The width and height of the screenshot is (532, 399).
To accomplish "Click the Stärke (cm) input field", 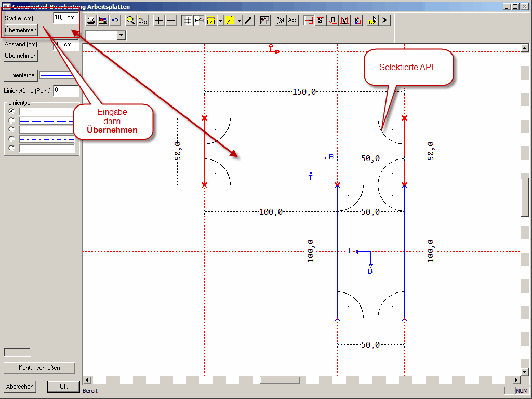I will [65, 18].
